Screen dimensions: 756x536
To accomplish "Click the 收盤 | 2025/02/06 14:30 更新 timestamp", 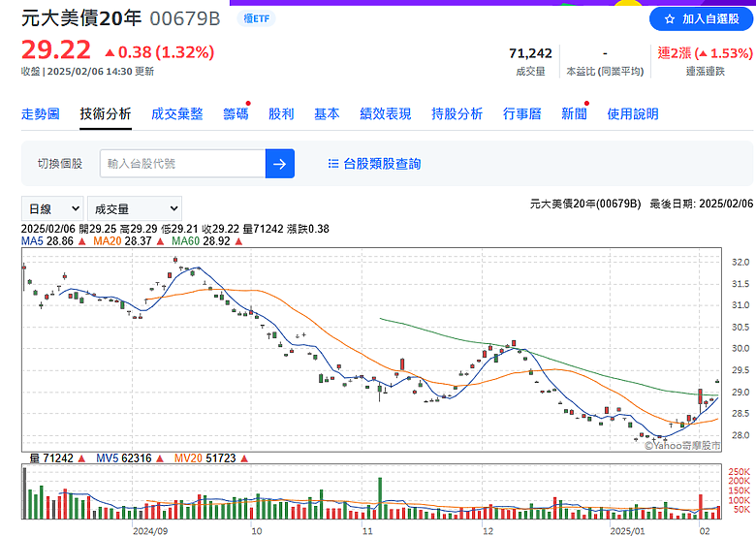I will 88,72.
